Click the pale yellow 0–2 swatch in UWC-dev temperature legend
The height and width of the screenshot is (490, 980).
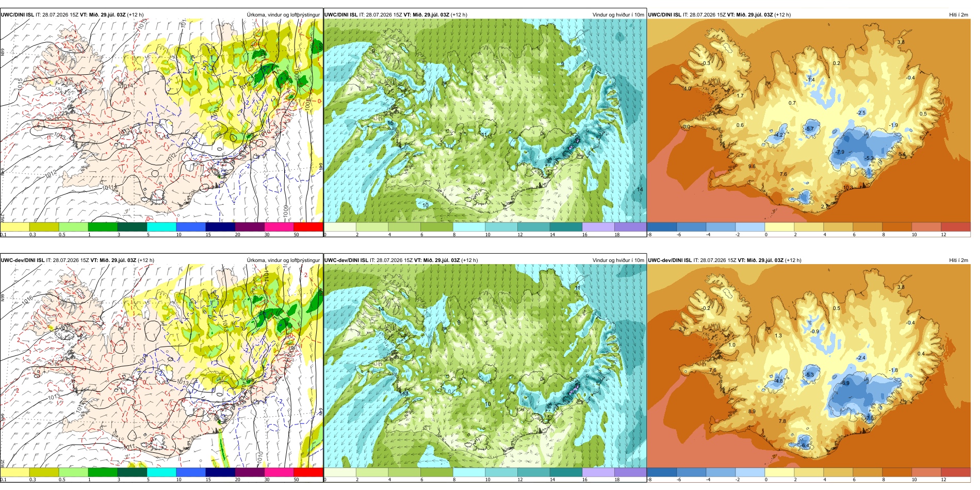[779, 472]
